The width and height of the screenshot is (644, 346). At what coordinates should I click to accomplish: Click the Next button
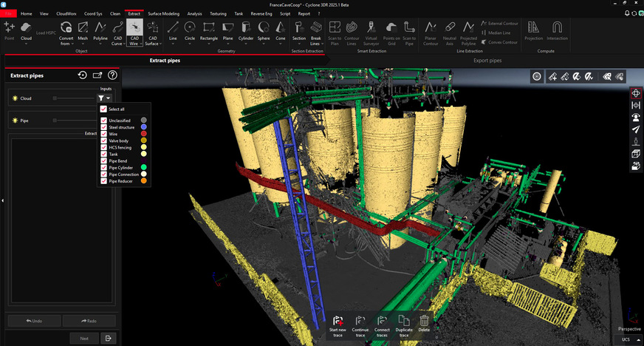[x=84, y=338]
